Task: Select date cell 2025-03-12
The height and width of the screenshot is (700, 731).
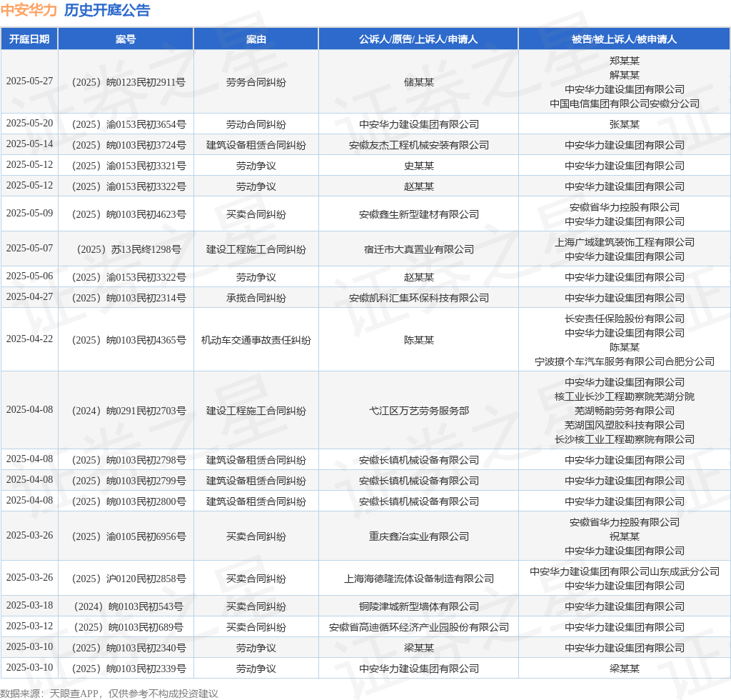Action: pos(29,626)
